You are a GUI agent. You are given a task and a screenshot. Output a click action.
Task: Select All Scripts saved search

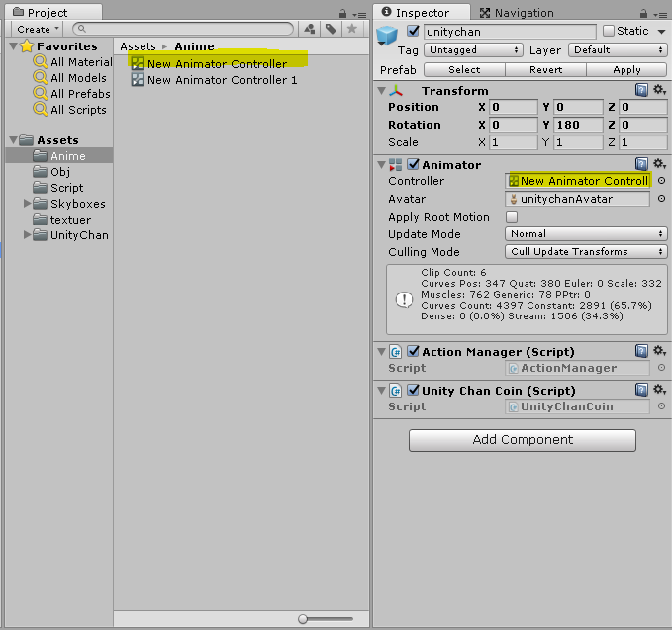tap(70, 110)
